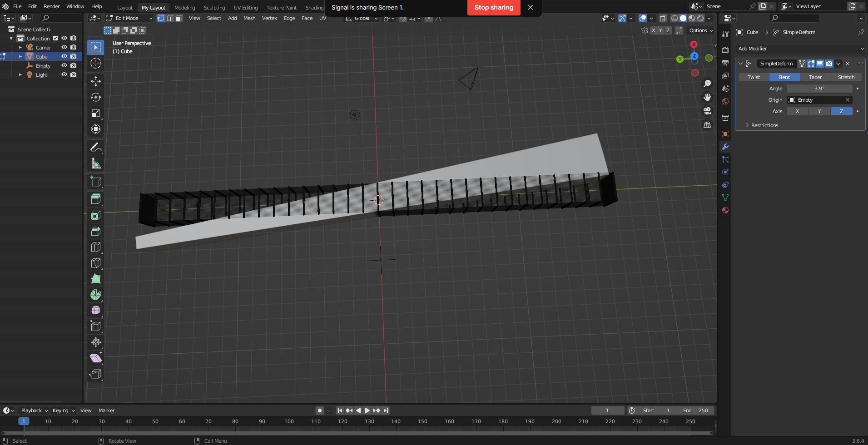868x445 pixels.
Task: Set deform mode to Taper
Action: pyautogui.click(x=815, y=77)
